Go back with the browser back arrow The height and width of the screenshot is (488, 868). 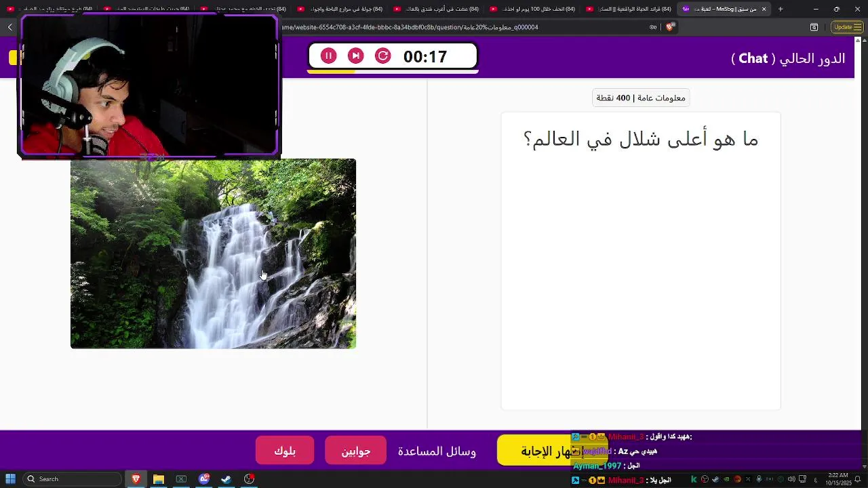point(9,27)
